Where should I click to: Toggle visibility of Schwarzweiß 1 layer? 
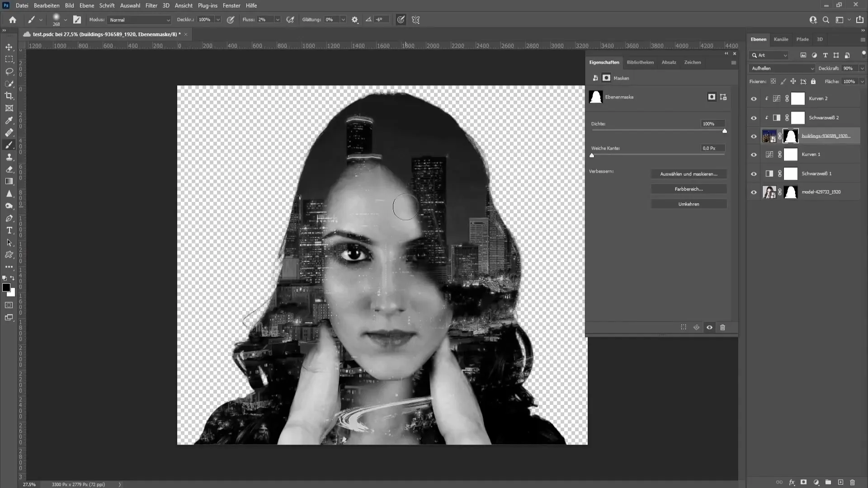[754, 173]
